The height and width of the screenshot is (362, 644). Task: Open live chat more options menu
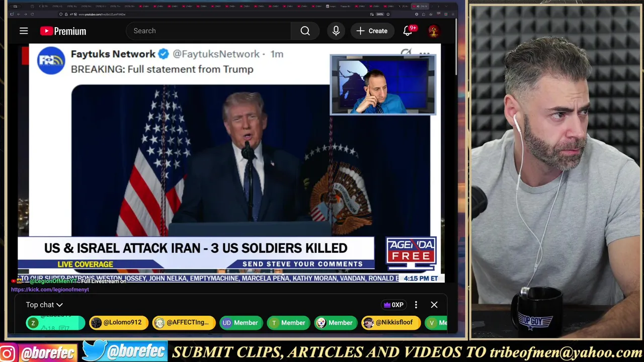[416, 305]
